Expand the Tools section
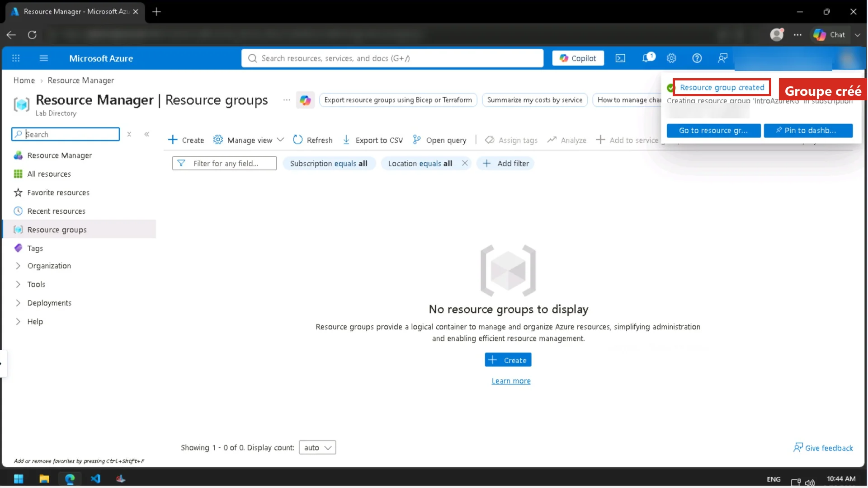 click(36, 284)
